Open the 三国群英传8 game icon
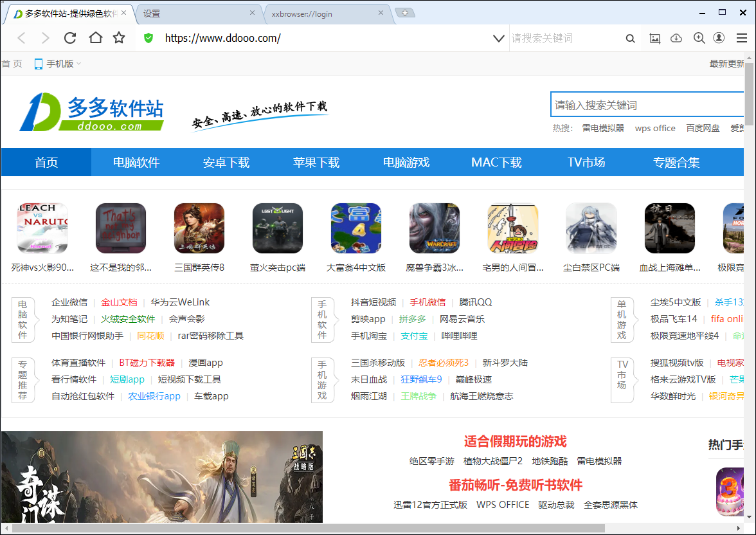The image size is (756, 535). [x=199, y=228]
